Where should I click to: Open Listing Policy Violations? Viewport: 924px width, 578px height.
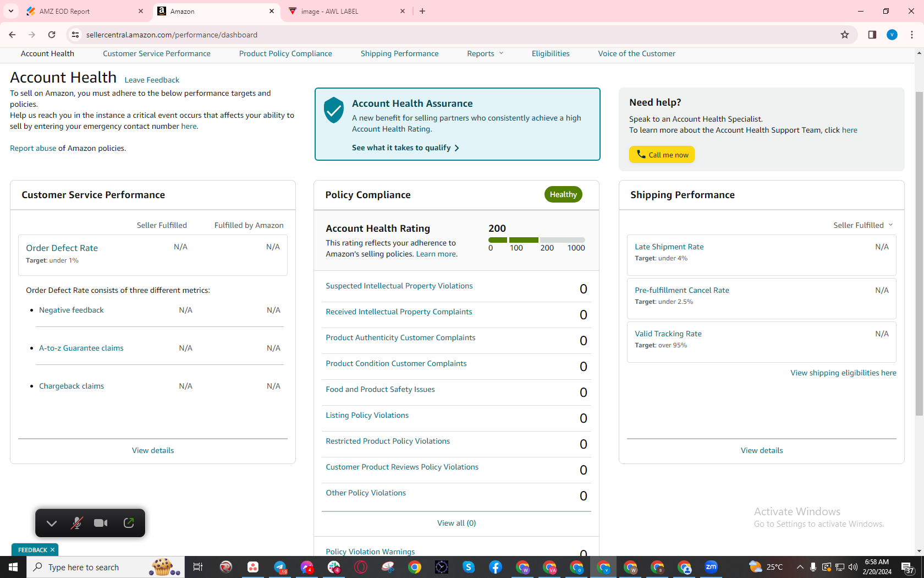pos(367,415)
